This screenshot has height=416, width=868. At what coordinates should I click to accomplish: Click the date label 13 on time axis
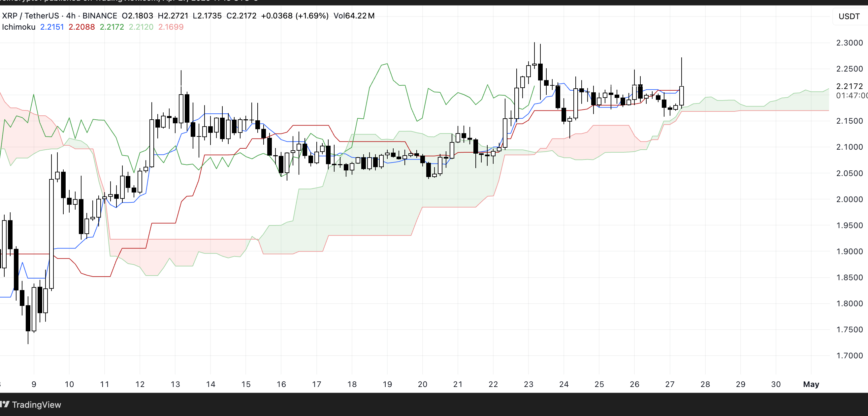coord(175,384)
